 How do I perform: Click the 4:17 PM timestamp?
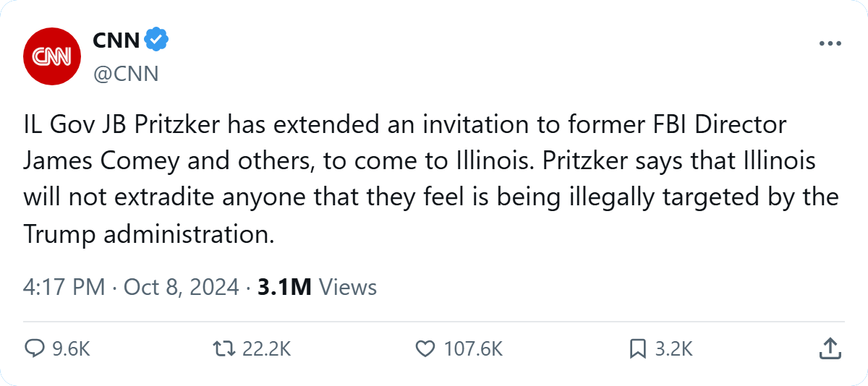tap(64, 287)
